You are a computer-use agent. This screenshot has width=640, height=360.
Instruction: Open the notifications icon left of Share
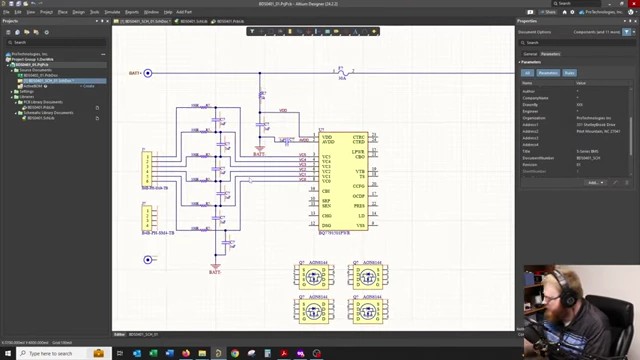(530, 12)
